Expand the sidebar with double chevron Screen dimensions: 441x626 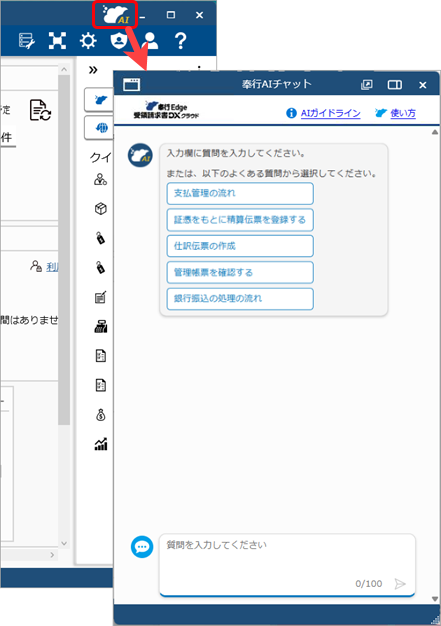[x=93, y=70]
